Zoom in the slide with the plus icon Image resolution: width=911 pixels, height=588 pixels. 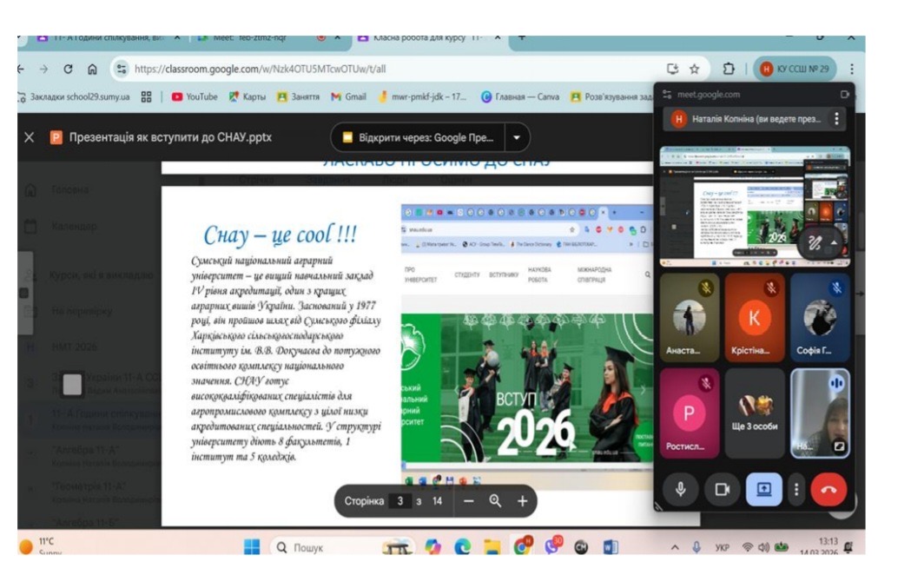[x=523, y=501]
